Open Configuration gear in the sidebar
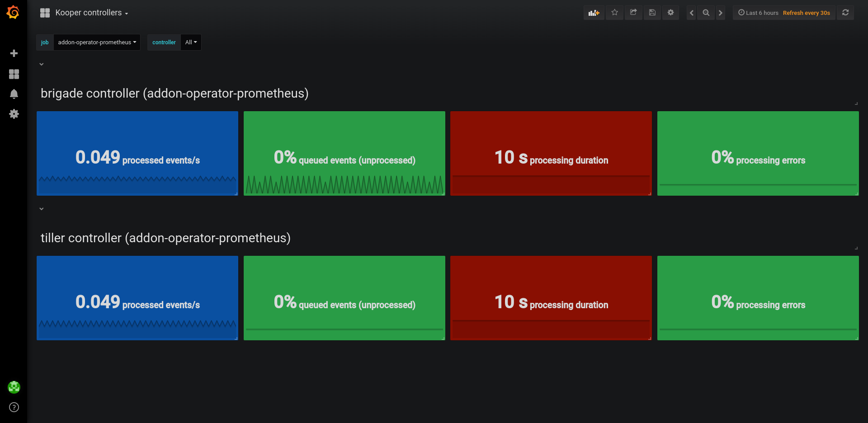This screenshot has height=423, width=868. point(14,114)
